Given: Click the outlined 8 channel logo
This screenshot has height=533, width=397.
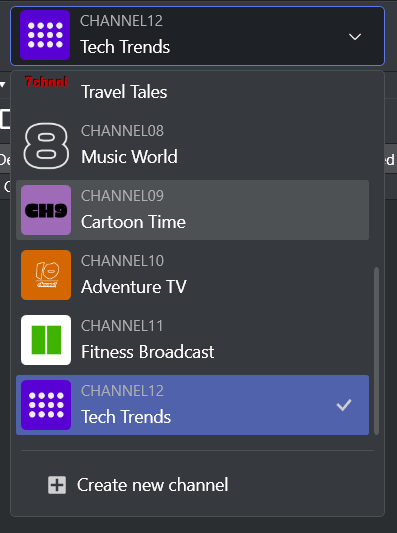Looking at the screenshot, I should pos(46,145).
